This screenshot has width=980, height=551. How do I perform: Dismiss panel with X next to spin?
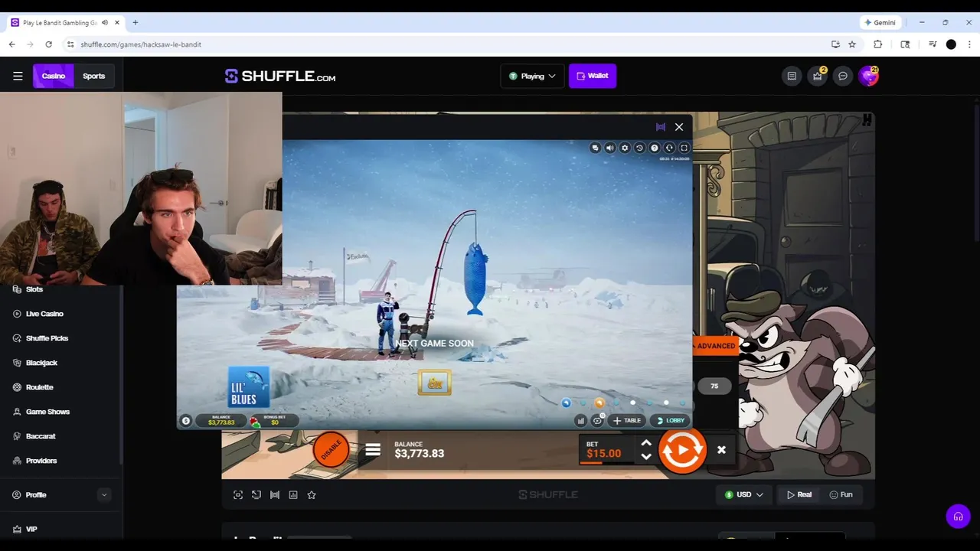tap(721, 450)
